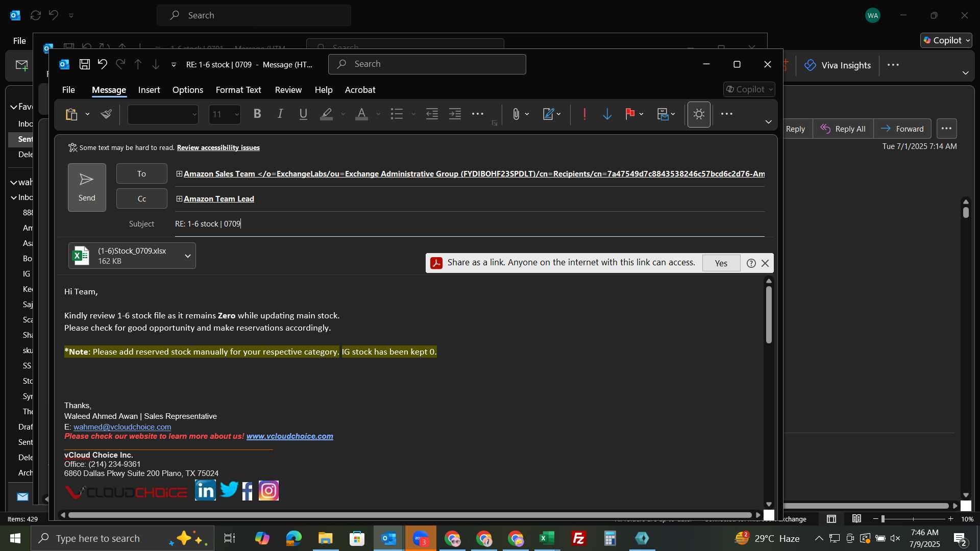The width and height of the screenshot is (980, 551).
Task: Apply the font color
Action: 362,114
